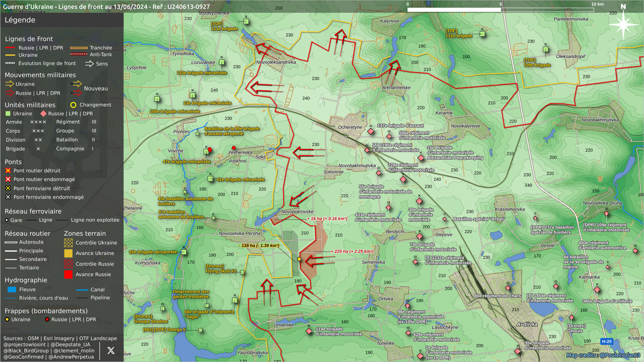This screenshot has width=644, height=362.
Task: Click the Avdiivka town label
Action: coord(527,324)
